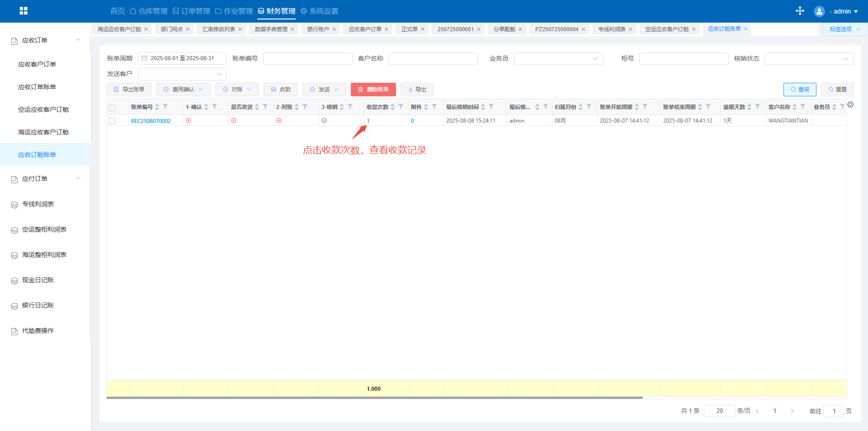868x431 pixels.
Task: Check the REC2508070002 row checkbox
Action: 113,121
